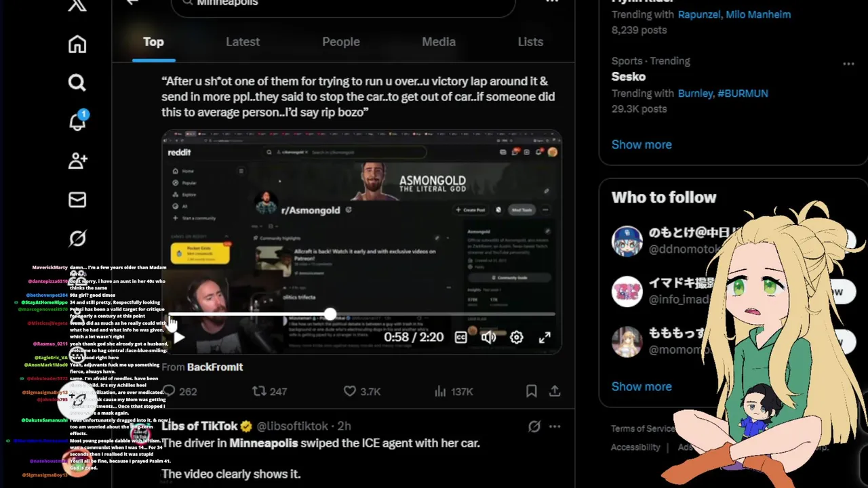View analytics for the 137K views post
The image size is (868, 488).
[453, 391]
